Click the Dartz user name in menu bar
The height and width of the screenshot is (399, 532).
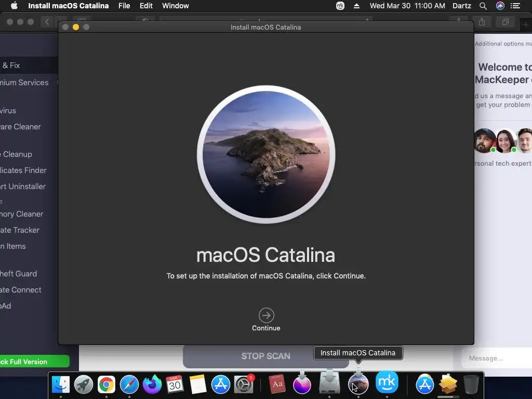[461, 6]
